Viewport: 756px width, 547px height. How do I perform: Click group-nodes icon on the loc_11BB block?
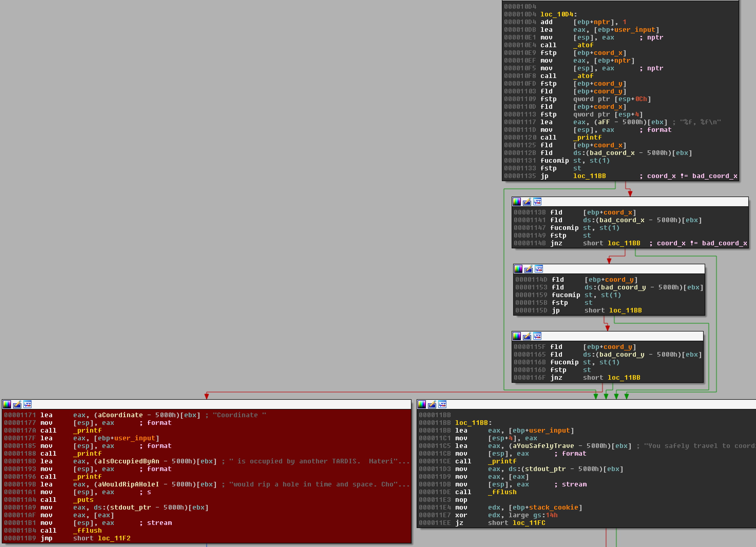click(442, 404)
